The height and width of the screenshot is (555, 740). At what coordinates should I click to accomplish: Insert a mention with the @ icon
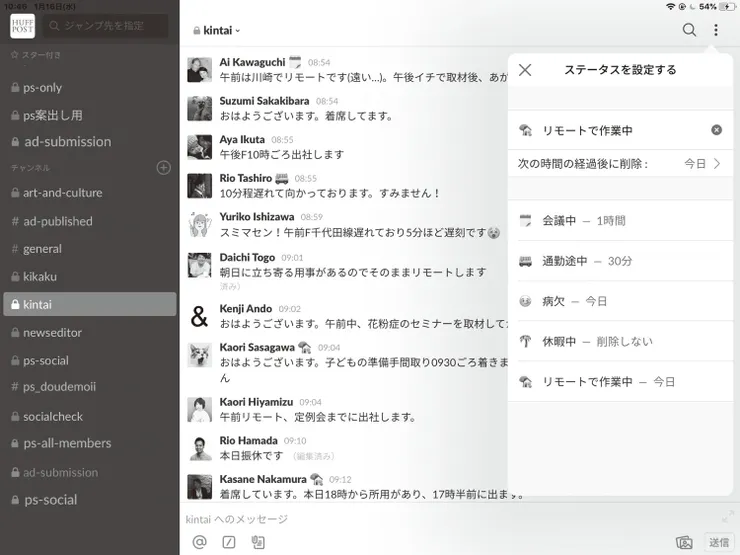[x=200, y=542]
